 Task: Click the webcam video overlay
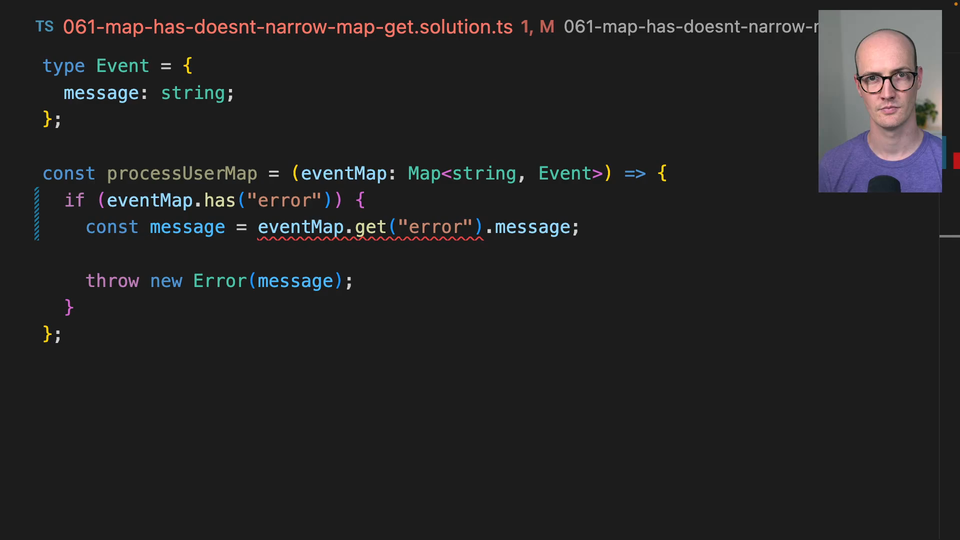coord(879,101)
